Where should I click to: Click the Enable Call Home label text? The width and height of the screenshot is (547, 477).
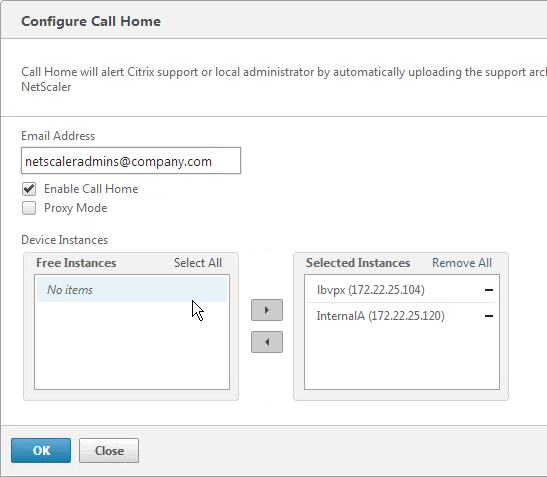(91, 189)
